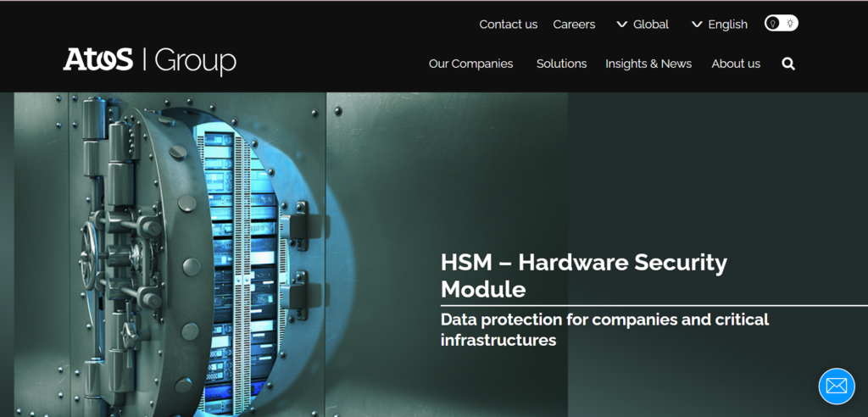The height and width of the screenshot is (417, 868).
Task: Open the Our Companies menu
Action: click(x=470, y=64)
